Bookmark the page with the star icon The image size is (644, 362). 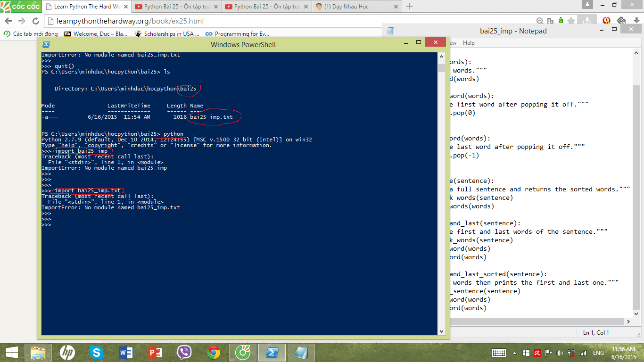(x=571, y=21)
